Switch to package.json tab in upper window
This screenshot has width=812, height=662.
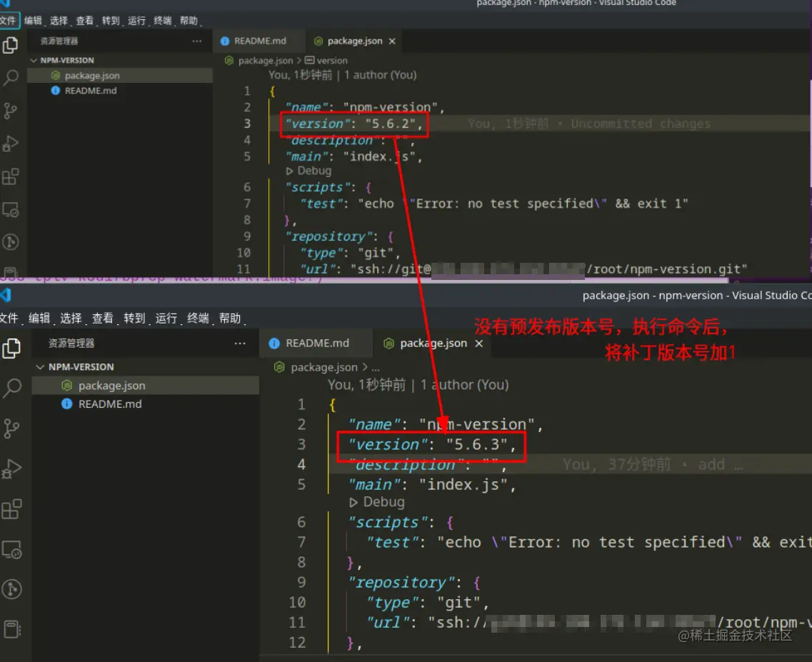click(x=355, y=41)
